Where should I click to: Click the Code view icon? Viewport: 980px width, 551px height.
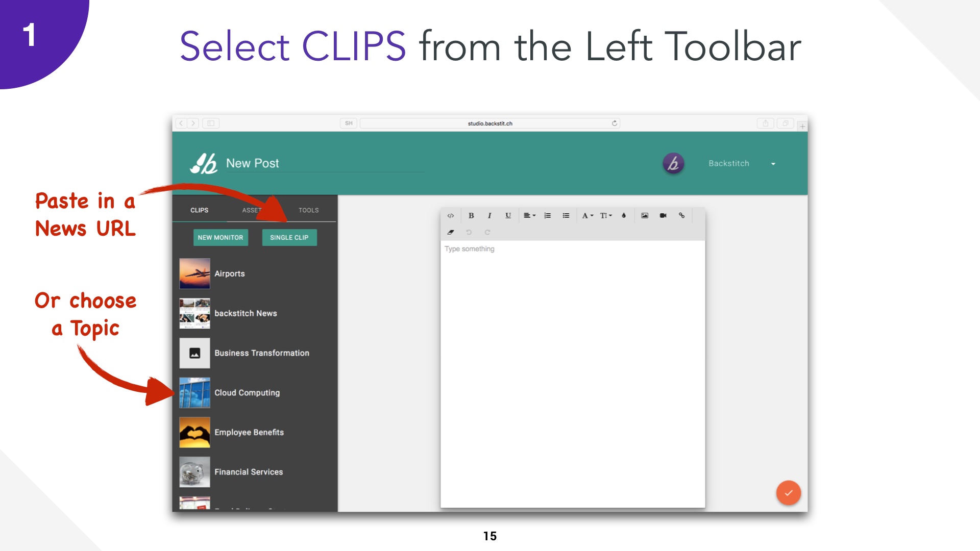coord(451,215)
